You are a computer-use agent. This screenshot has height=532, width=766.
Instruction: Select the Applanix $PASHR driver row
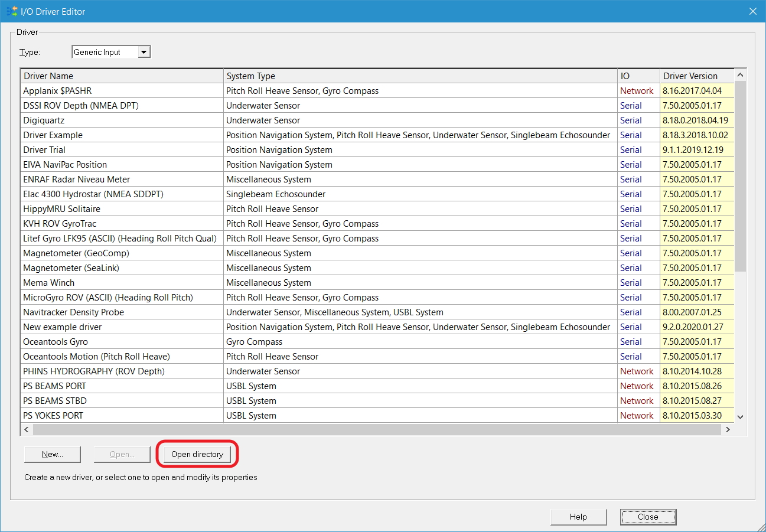(58, 91)
